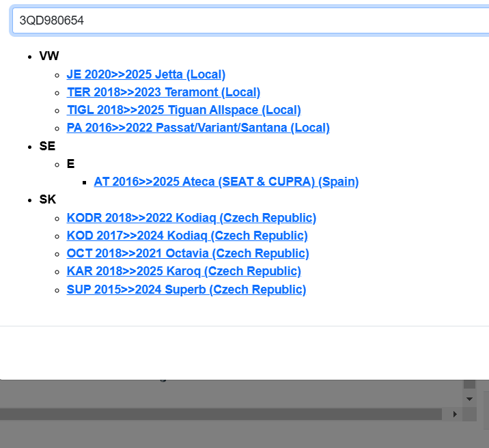Open the TER 2018>>2023 Teramont link
This screenshot has width=489, height=448.
click(x=163, y=92)
